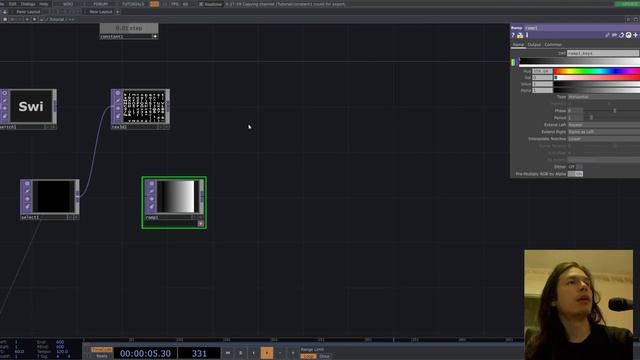Switch timeline display to Beats

102,356
